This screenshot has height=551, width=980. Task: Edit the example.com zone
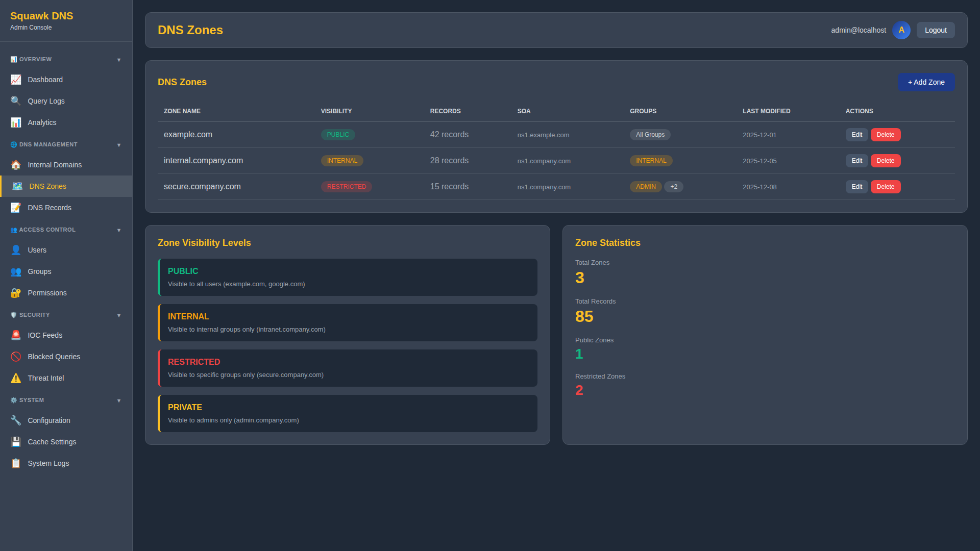coord(856,135)
